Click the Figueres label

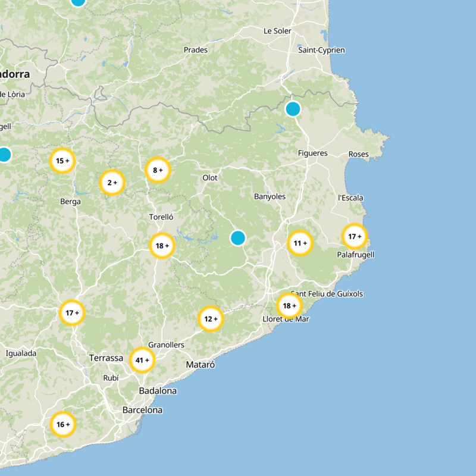pos(313,153)
